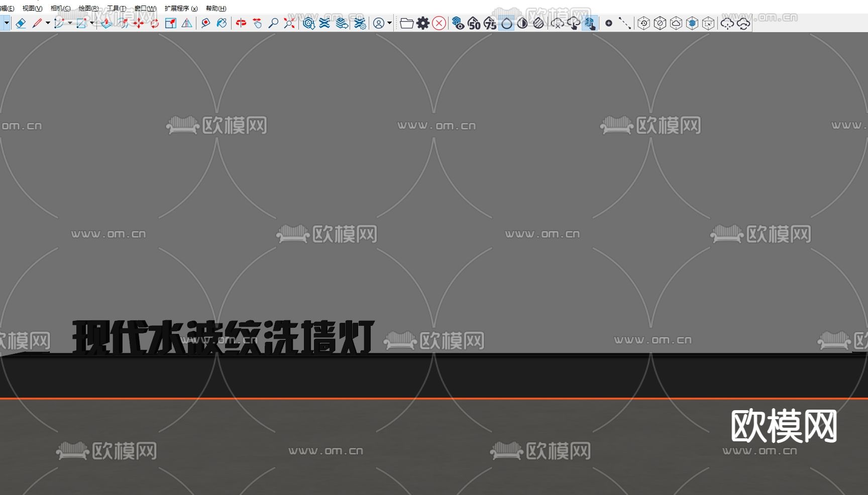This screenshot has height=495, width=868.
Task: Click the hexagon with SketchUp logo icon
Action: point(692,23)
